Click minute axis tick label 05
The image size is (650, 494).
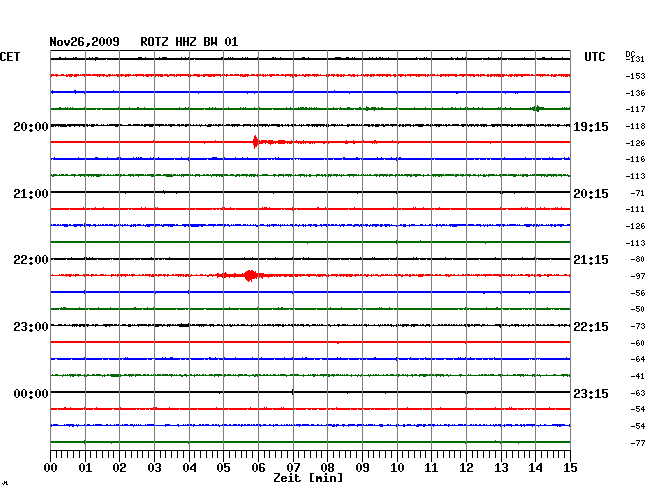tap(223, 468)
